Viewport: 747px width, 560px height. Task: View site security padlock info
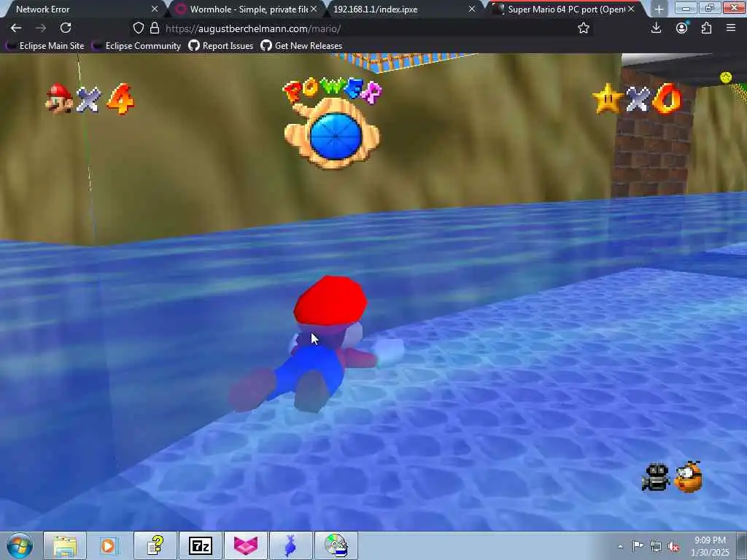155,28
